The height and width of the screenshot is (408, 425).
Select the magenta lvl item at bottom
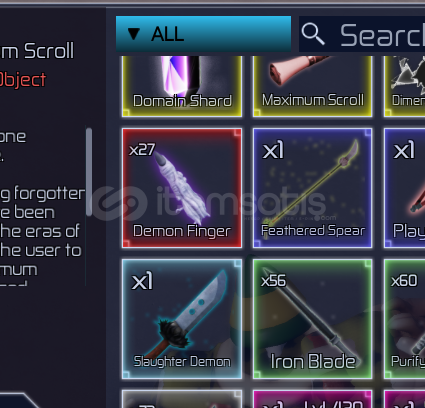coord(312,399)
